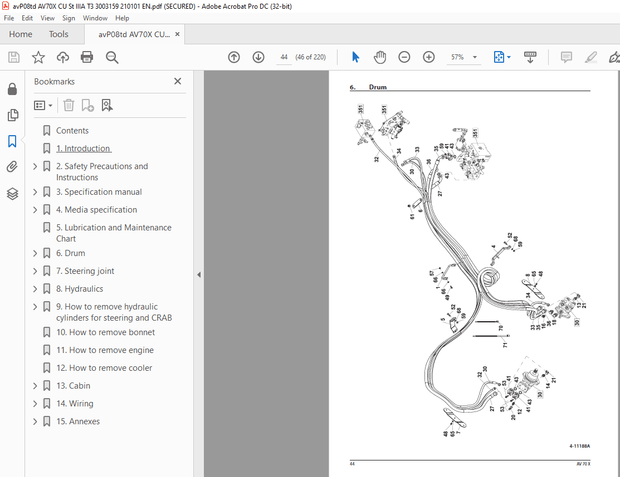Open the View menu

point(47,18)
